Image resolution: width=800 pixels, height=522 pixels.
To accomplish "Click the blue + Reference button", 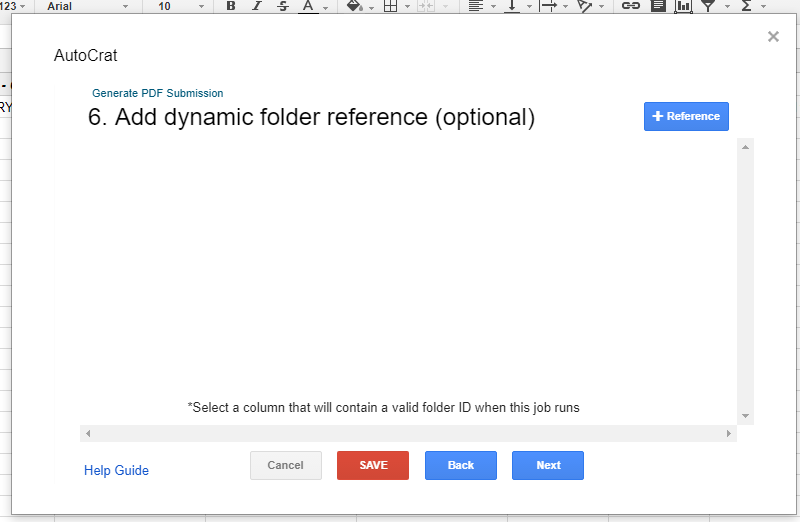I will 686,116.
